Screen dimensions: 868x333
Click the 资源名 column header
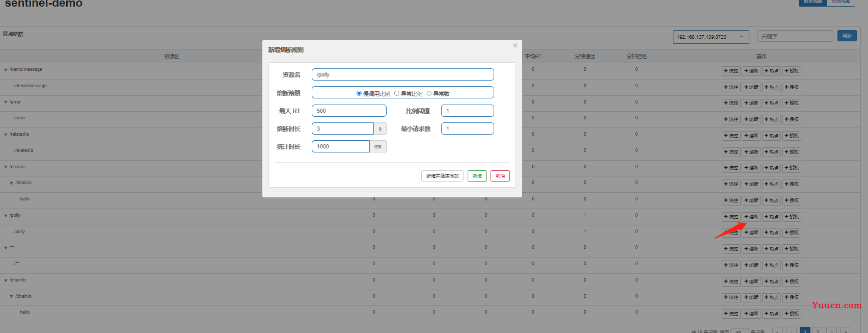(x=171, y=57)
